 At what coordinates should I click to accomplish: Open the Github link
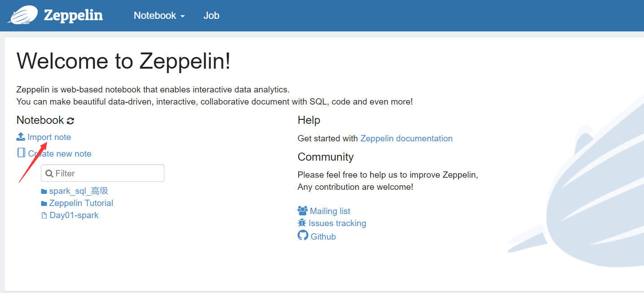click(x=323, y=236)
